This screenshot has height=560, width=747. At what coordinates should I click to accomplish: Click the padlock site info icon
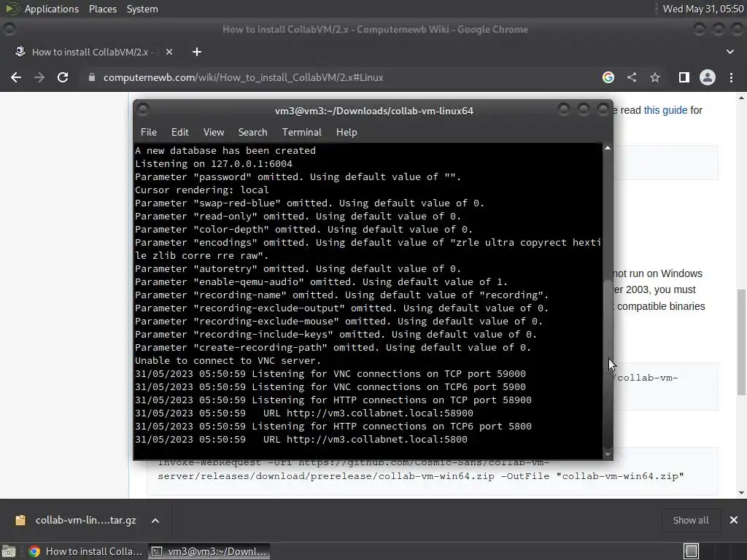tap(91, 77)
